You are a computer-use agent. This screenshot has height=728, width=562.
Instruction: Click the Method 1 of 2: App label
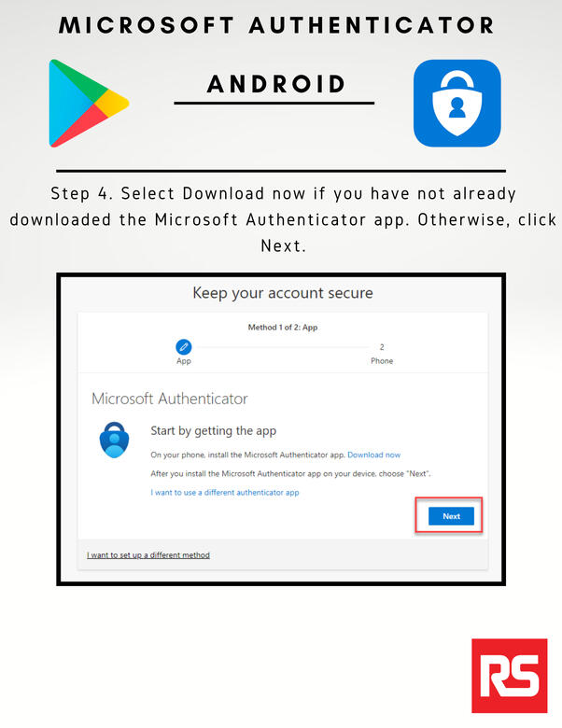[x=282, y=327]
